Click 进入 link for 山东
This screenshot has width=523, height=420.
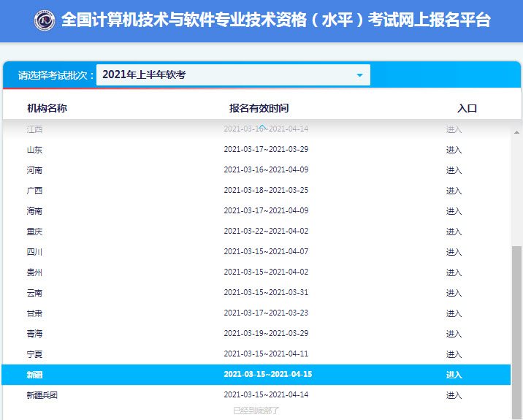[x=454, y=150]
